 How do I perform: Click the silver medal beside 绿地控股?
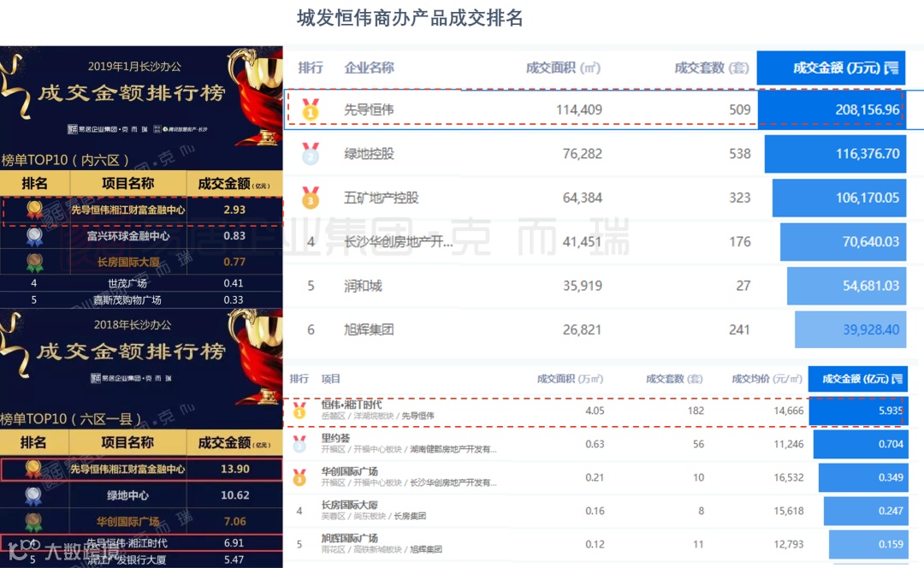point(311,154)
